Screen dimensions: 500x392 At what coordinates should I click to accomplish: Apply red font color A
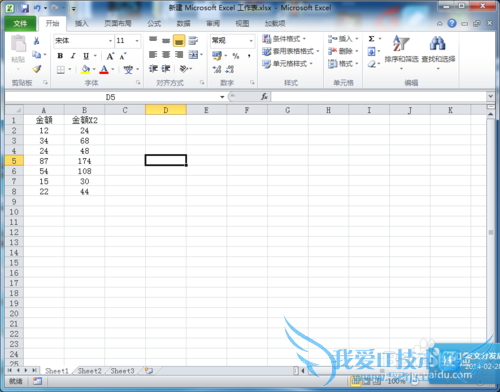[104, 69]
